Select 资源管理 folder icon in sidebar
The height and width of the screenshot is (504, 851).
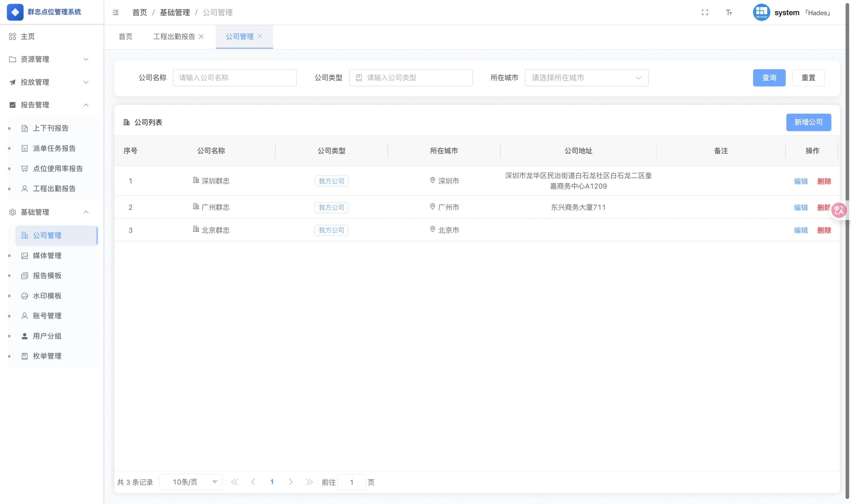coord(12,59)
